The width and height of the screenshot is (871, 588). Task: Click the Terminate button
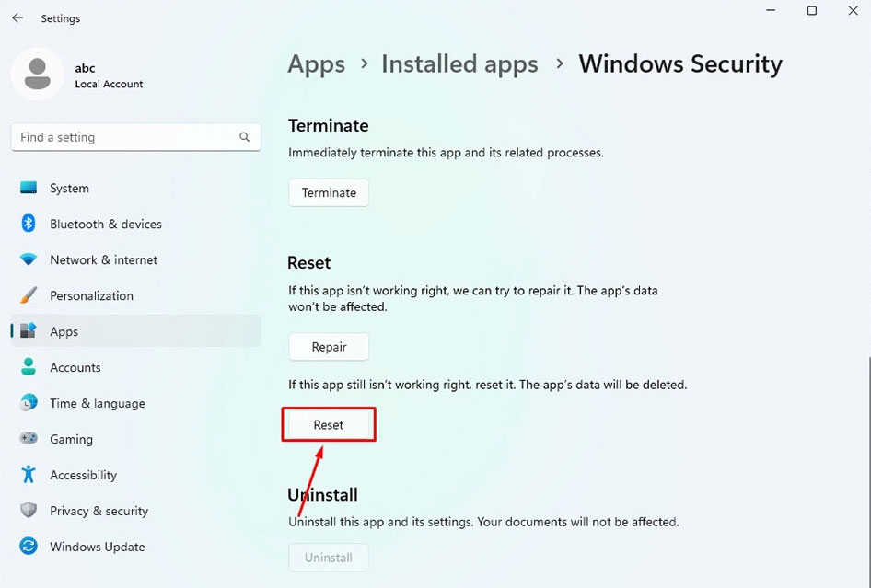pos(329,192)
